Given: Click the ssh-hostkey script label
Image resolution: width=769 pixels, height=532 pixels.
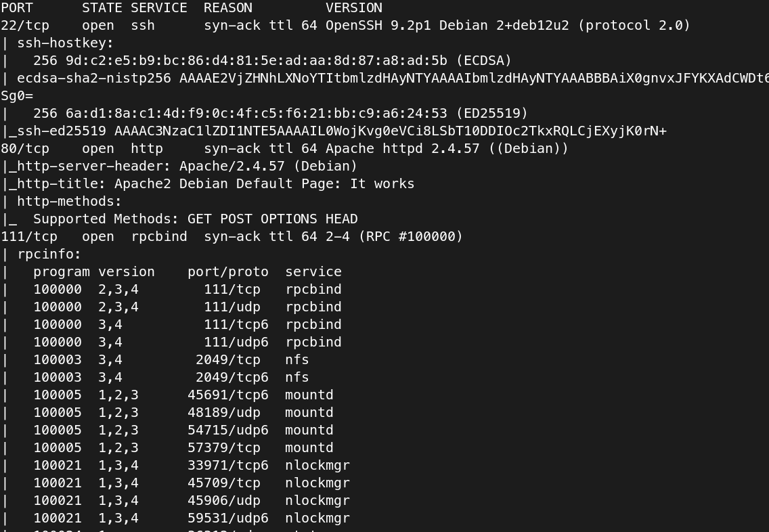Looking at the screenshot, I should pos(65,43).
